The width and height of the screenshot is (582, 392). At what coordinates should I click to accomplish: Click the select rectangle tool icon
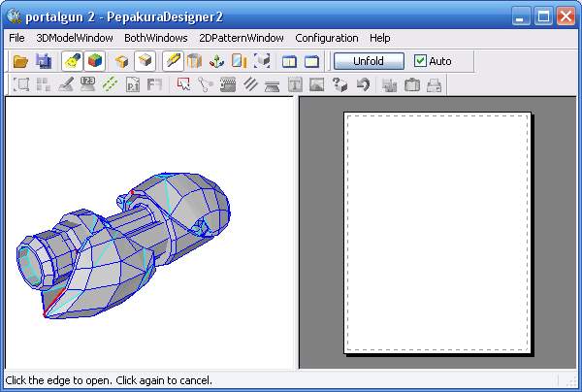21,84
